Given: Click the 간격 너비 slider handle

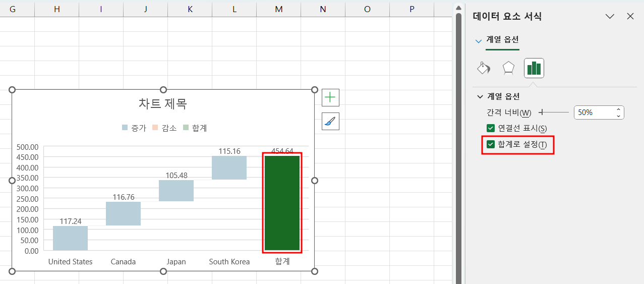Looking at the screenshot, I should (x=541, y=112).
